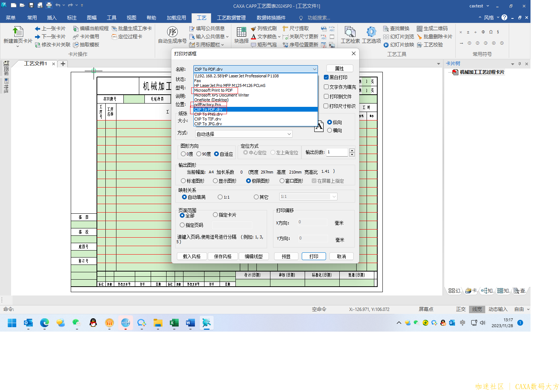Click the 自动生成序号 icon
This screenshot has height=392, width=560.
(172, 32)
